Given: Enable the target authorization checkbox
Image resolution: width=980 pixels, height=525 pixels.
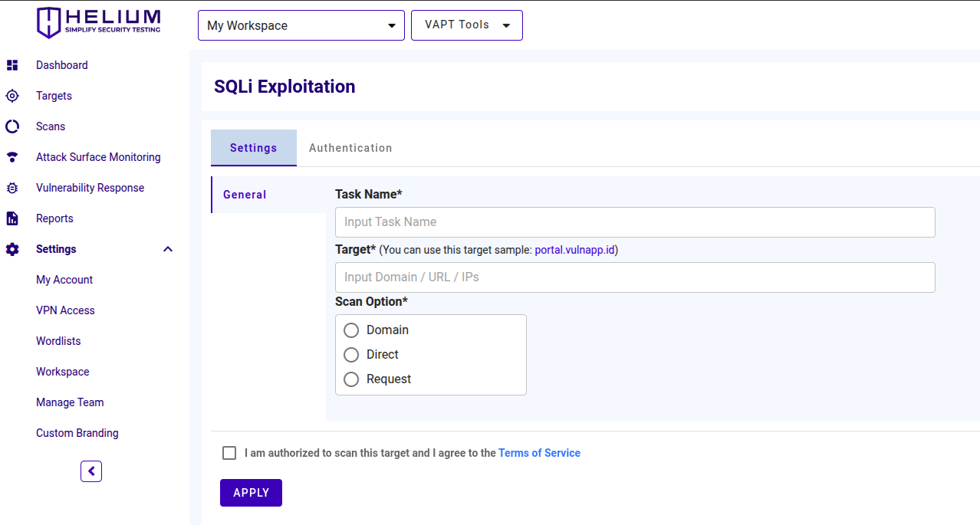Looking at the screenshot, I should pos(229,452).
